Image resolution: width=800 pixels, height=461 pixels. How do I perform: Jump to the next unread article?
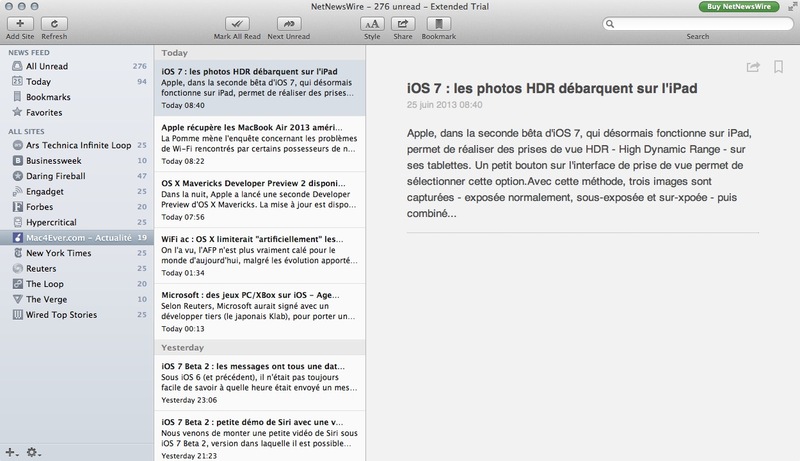(x=289, y=23)
